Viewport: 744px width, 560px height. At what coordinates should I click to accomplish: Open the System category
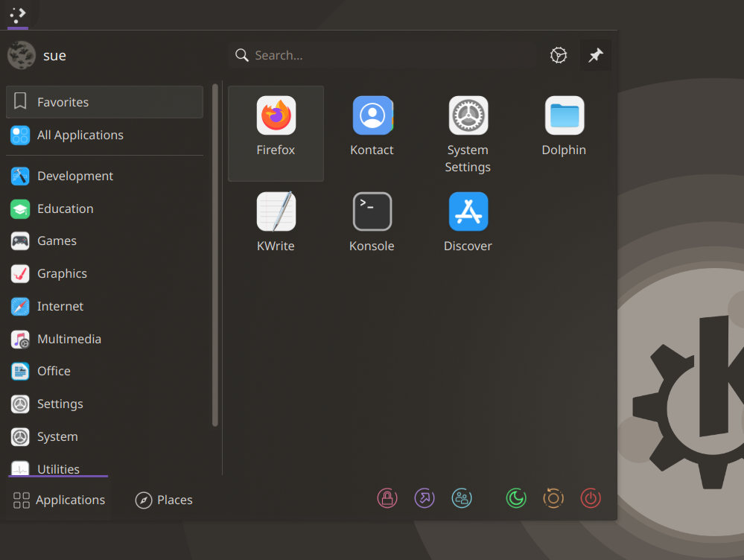coord(104,436)
